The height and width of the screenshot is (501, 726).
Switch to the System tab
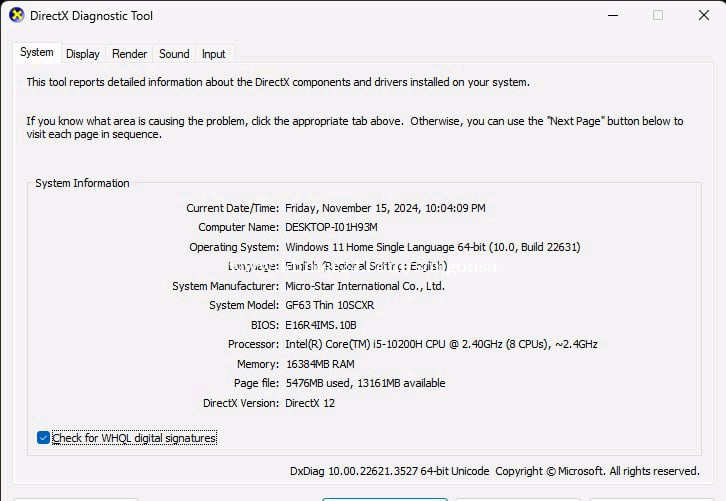click(37, 52)
